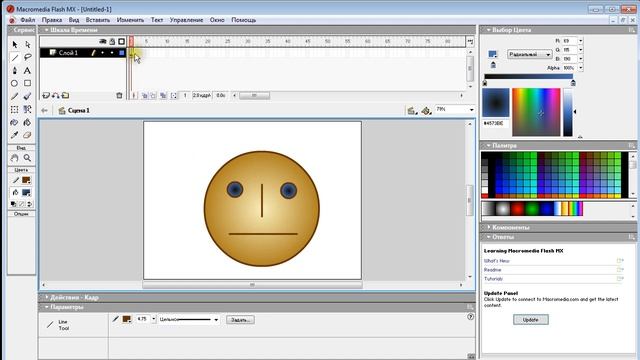Image resolution: width=640 pixels, height=360 pixels.
Task: Open the Помощь menu
Action: pyautogui.click(x=244, y=20)
